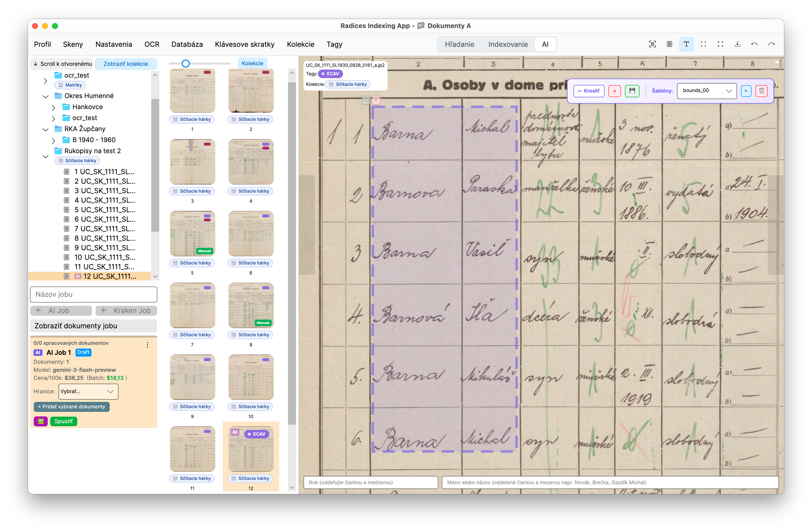This screenshot has height=531, width=812.
Task: Switch segmented control to Hľadanie
Action: [x=459, y=44]
